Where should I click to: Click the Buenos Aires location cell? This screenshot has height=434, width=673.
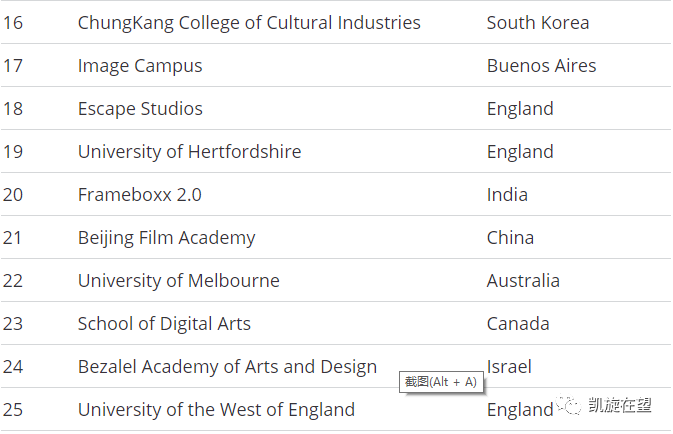pos(542,66)
